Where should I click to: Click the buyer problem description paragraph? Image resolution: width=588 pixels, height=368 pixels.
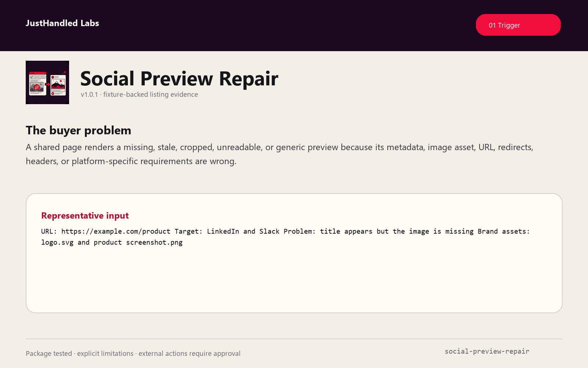279,154
